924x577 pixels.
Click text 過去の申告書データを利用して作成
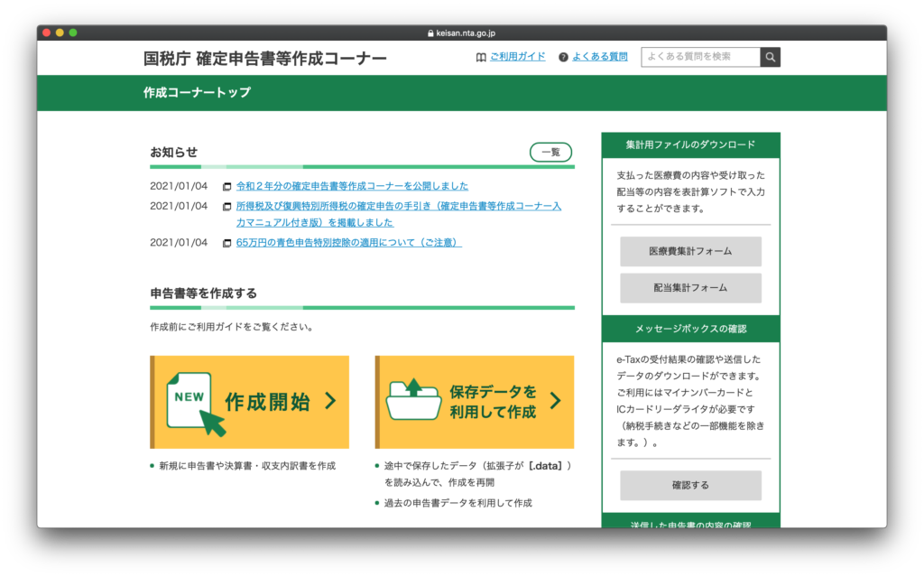point(457,503)
